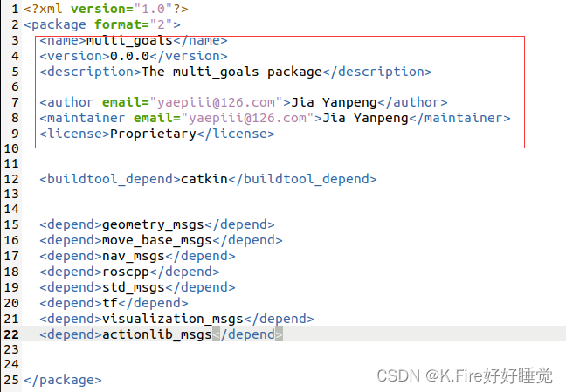Click the package format="2" opening tag
The width and height of the screenshot is (566, 392).
tap(102, 24)
